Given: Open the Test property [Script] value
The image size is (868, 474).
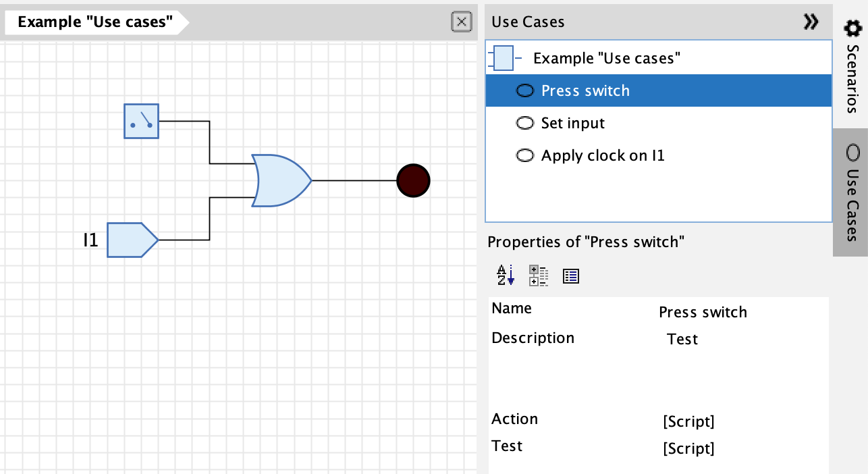Looking at the screenshot, I should click(x=688, y=448).
